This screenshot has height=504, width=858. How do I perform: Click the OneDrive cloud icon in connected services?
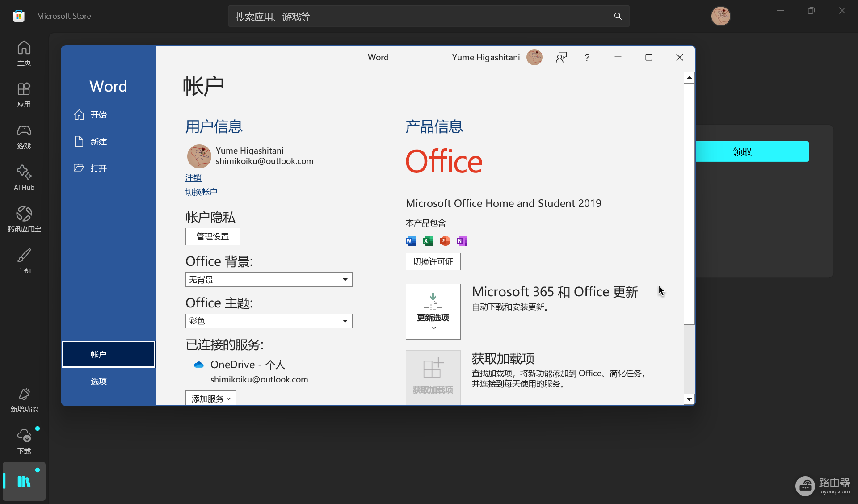pos(199,365)
